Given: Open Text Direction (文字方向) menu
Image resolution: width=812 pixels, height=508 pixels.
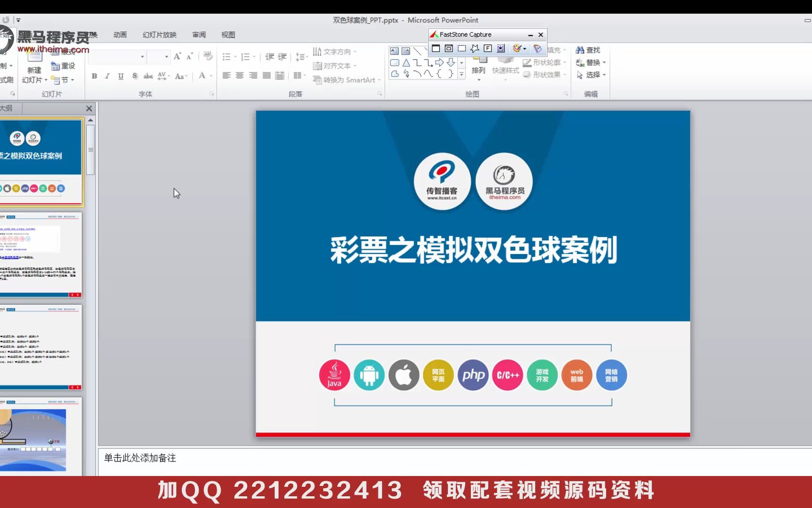Looking at the screenshot, I should (335, 52).
